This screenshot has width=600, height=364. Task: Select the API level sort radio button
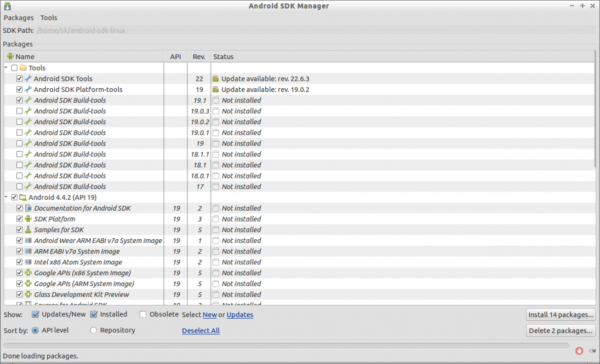coord(35,331)
